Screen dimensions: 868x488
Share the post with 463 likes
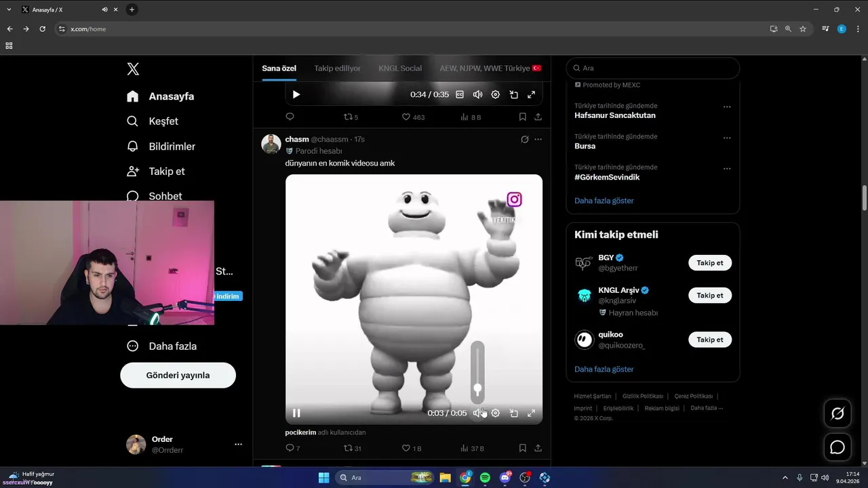(538, 117)
